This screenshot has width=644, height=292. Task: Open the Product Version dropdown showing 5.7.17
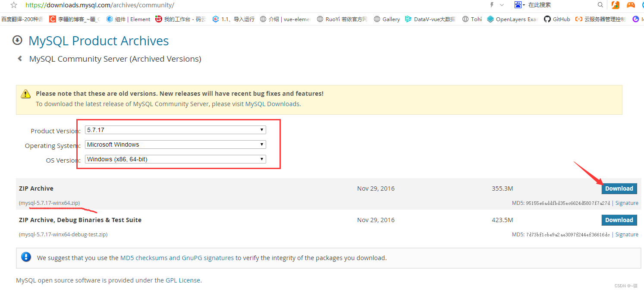pyautogui.click(x=176, y=130)
